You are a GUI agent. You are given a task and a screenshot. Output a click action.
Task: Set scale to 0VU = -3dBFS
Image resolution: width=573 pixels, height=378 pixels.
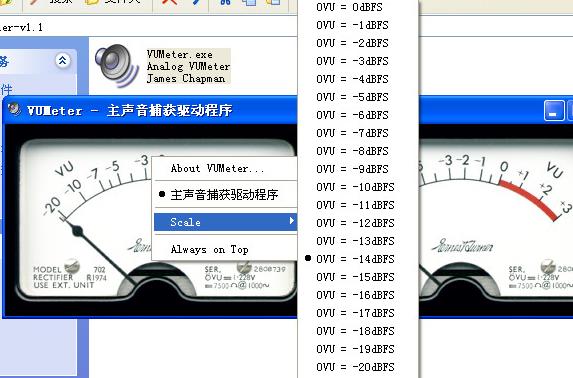pos(358,61)
